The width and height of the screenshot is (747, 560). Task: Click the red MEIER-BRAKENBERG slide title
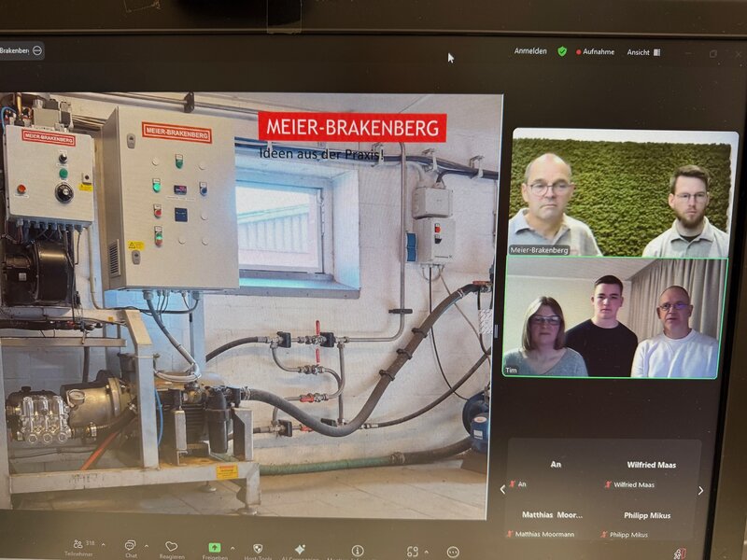click(x=353, y=128)
